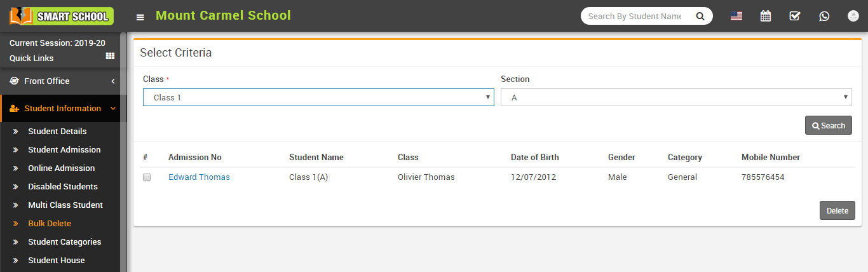Screen dimensions: 868x272
Task: Open the Class dropdown
Action: pos(318,97)
